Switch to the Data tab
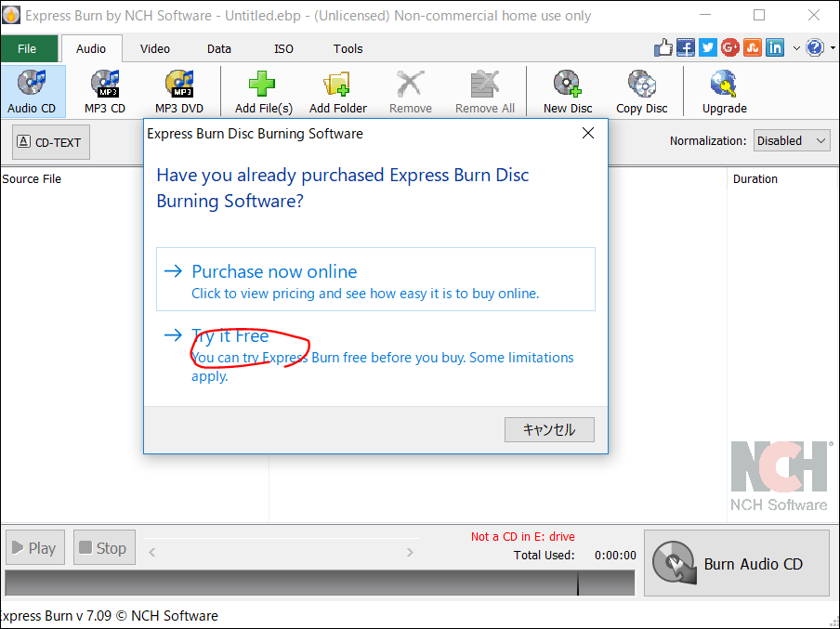 219,48
